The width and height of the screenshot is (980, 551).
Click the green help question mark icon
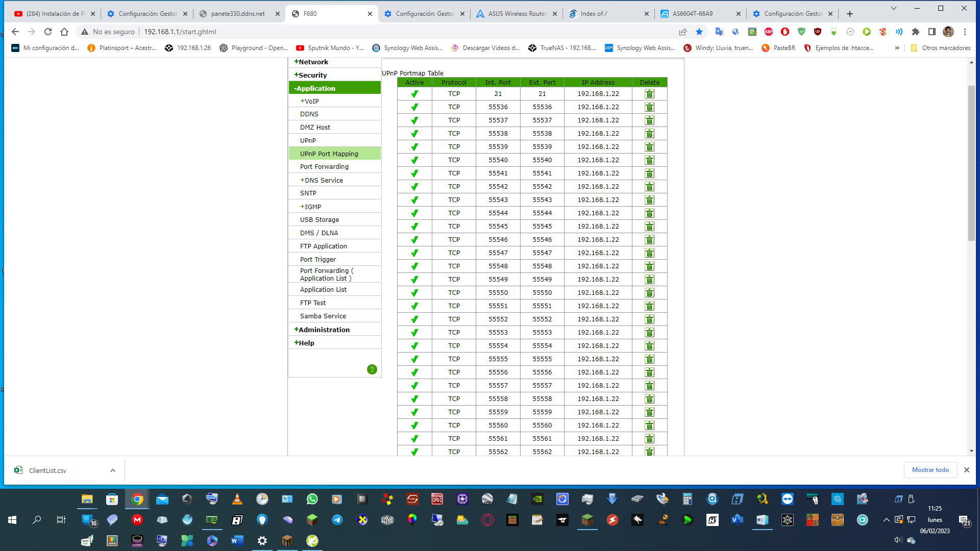(x=372, y=369)
